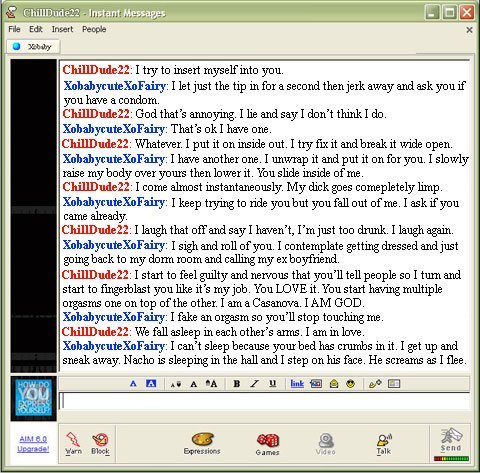Start a Talk voice session
This screenshot has width=480, height=473.
(384, 444)
